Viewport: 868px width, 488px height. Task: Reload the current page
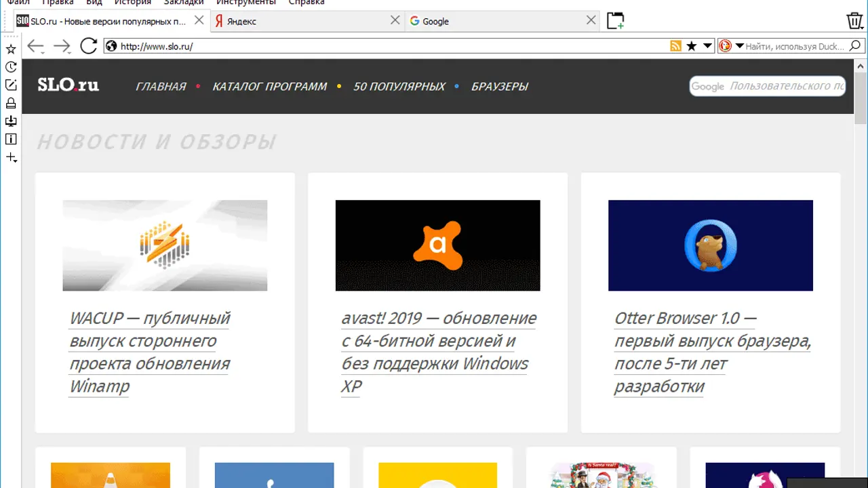click(x=89, y=46)
